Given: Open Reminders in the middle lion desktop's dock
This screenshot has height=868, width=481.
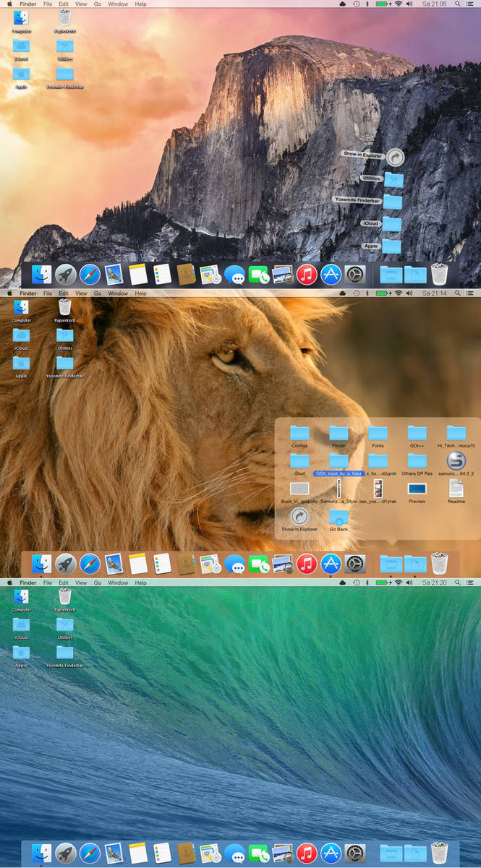Looking at the screenshot, I should click(162, 564).
